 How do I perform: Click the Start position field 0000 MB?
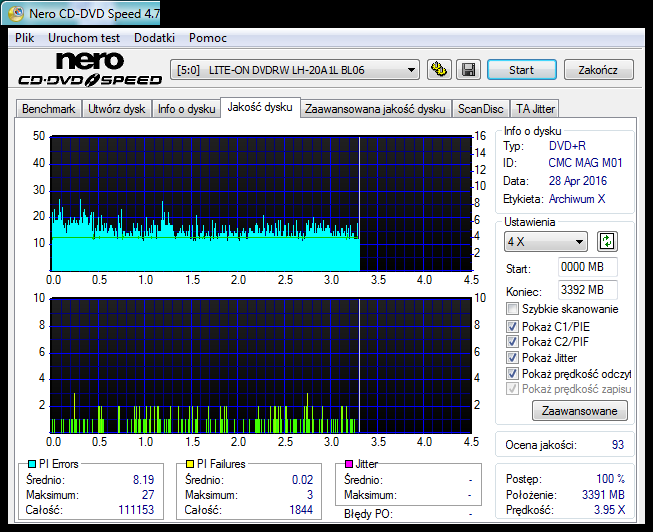588,267
